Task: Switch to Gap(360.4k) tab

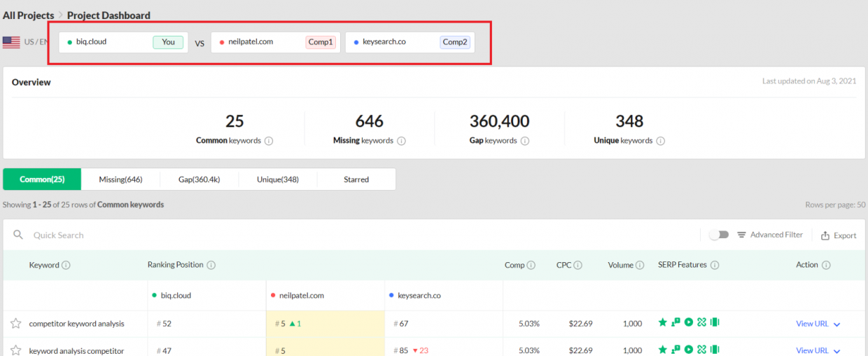Action: [199, 179]
